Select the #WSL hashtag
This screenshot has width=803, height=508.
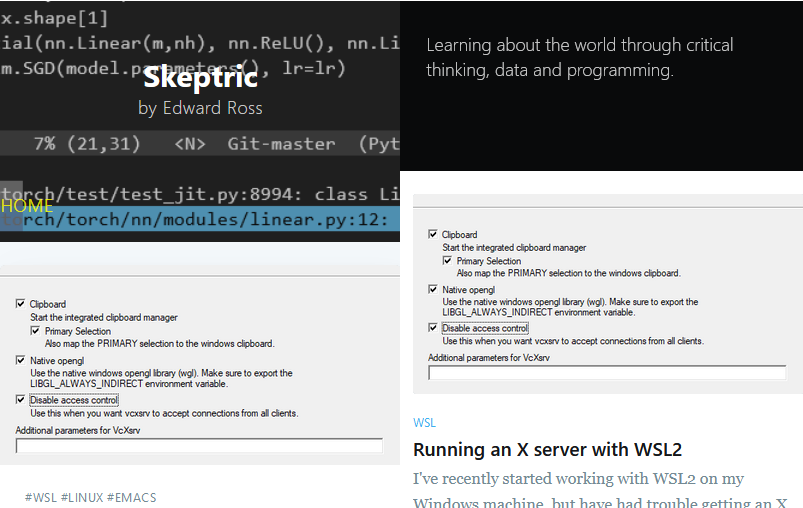[40, 497]
